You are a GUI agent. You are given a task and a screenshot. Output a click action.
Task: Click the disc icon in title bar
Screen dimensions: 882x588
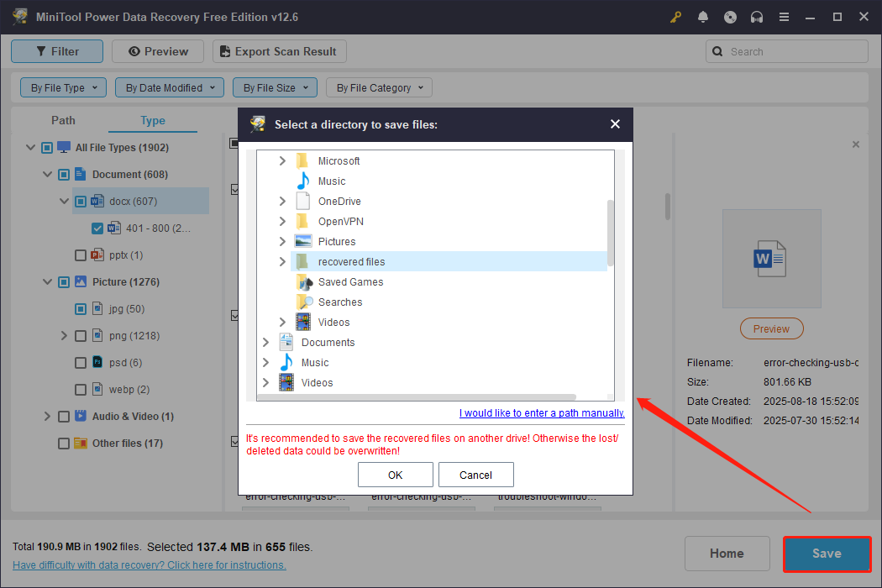[x=730, y=17]
